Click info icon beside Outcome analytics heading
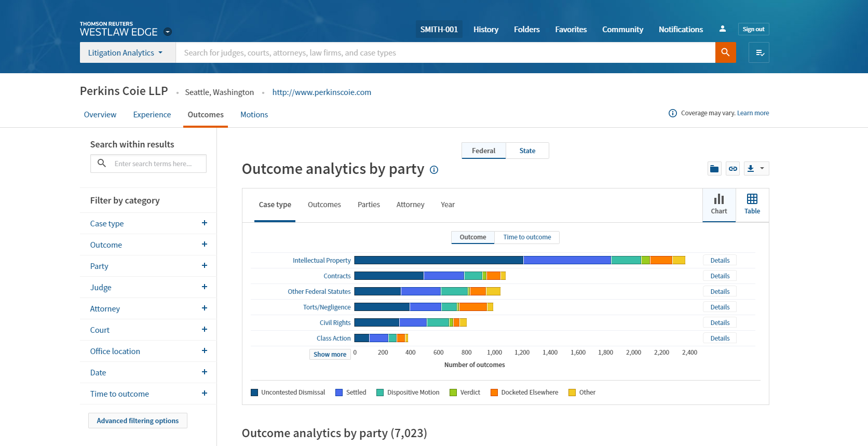The width and height of the screenshot is (868, 446). point(434,170)
